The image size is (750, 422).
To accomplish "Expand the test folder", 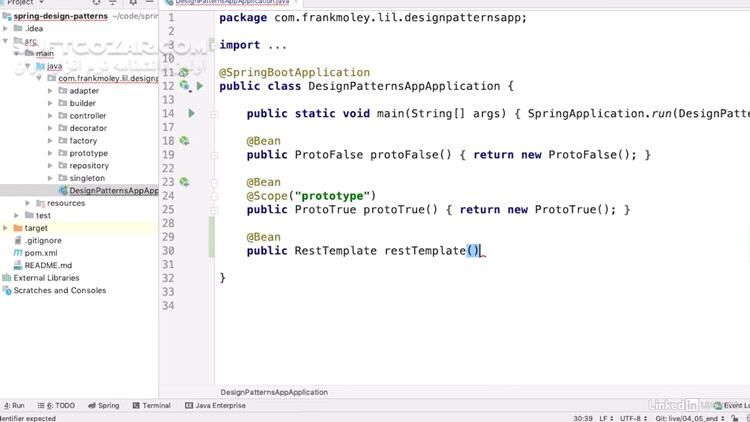I will point(16,215).
